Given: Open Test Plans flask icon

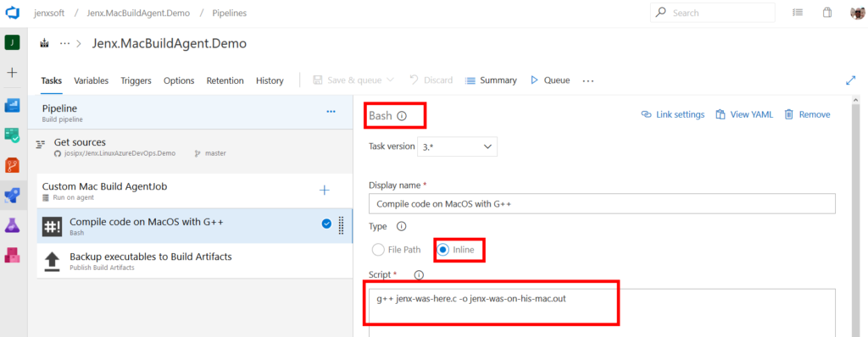Looking at the screenshot, I should tap(12, 225).
